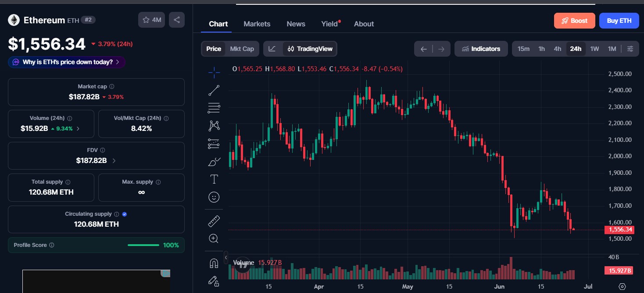Open Why is ETH's price down today
Image resolution: width=644 pixels, height=293 pixels.
pos(67,62)
